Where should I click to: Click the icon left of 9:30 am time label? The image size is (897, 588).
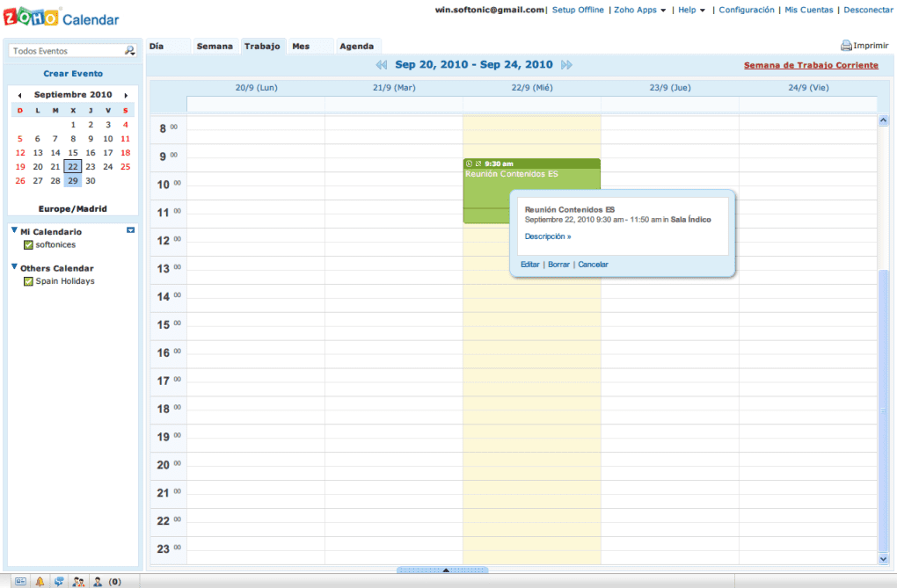478,163
